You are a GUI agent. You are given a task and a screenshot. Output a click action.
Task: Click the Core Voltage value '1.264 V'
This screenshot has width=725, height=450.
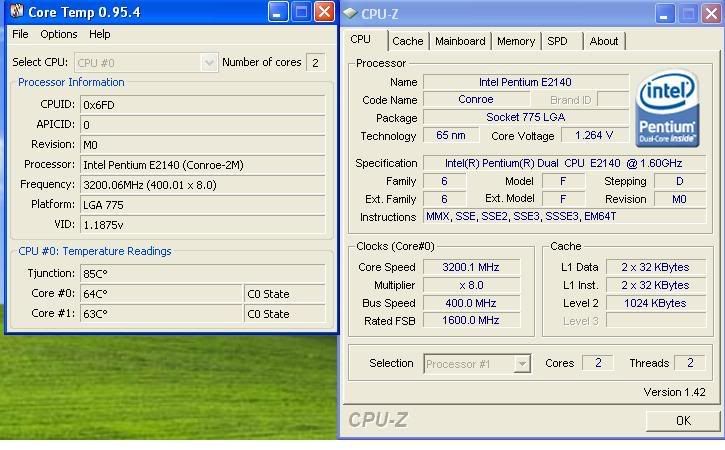pos(595,136)
